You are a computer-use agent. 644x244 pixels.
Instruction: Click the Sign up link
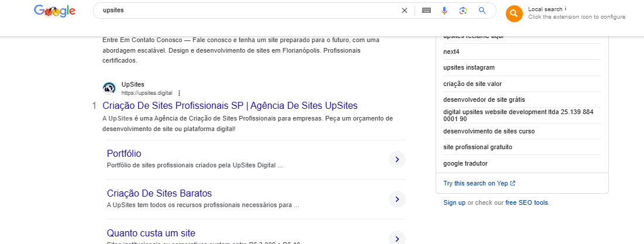(x=455, y=202)
